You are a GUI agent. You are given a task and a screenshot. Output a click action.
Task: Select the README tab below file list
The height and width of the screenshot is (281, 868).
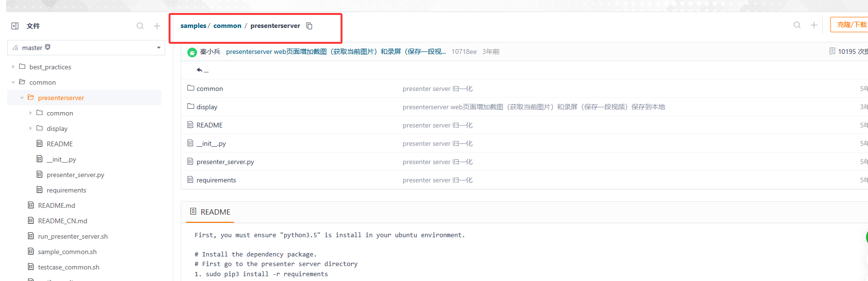point(210,212)
